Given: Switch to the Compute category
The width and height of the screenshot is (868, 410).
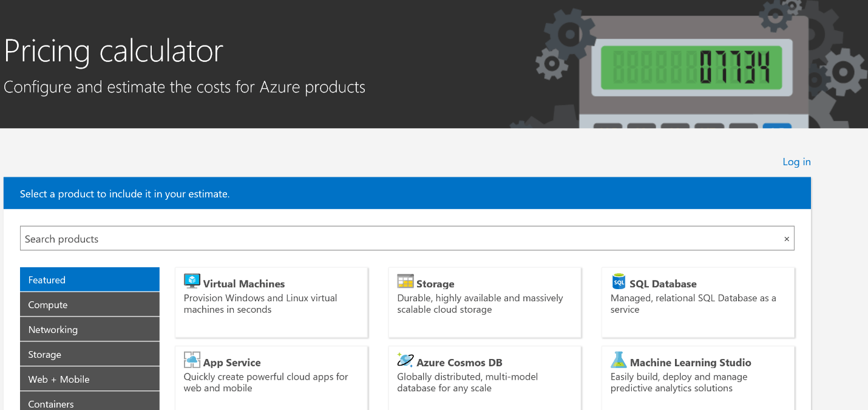Looking at the screenshot, I should (x=89, y=304).
